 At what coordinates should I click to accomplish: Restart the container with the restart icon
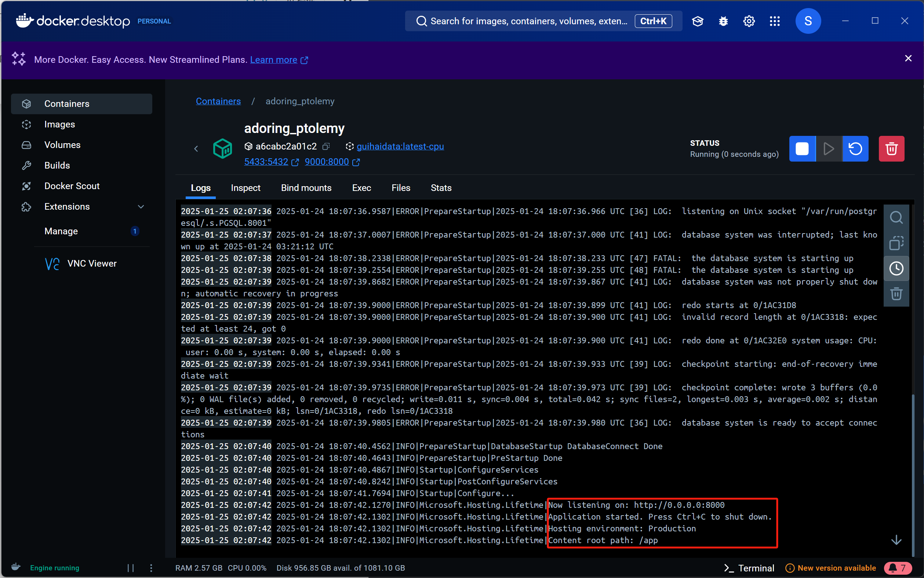[855, 149]
